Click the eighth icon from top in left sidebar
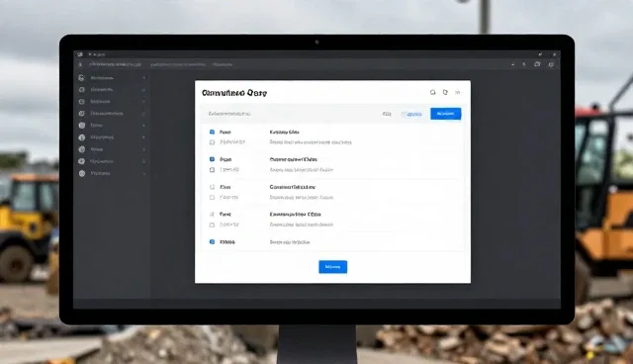Screen dimensions: 633x364 81,161
